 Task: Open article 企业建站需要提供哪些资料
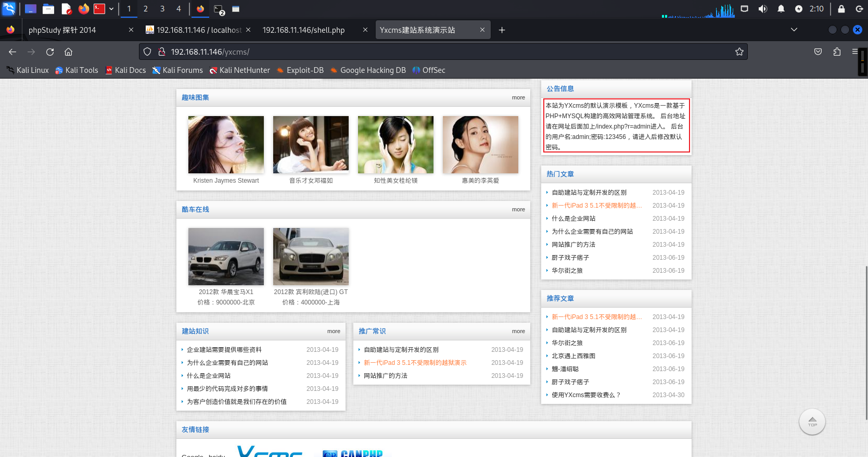pos(224,350)
